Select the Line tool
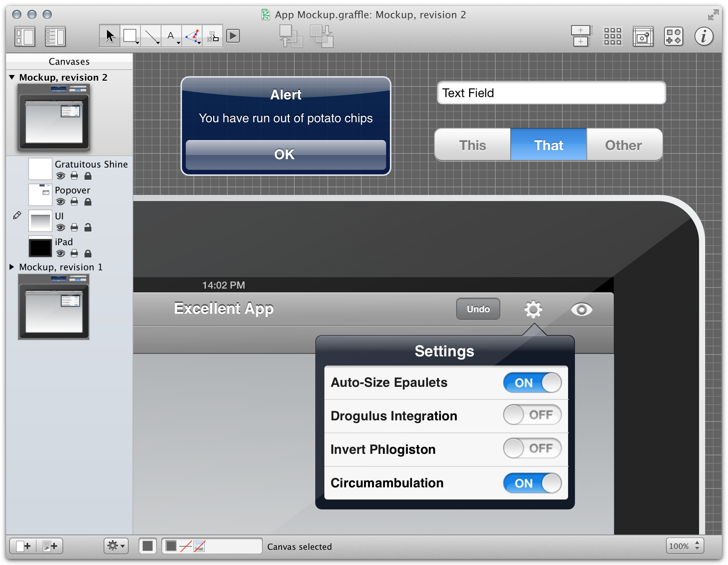This screenshot has height=565, width=728. (151, 36)
